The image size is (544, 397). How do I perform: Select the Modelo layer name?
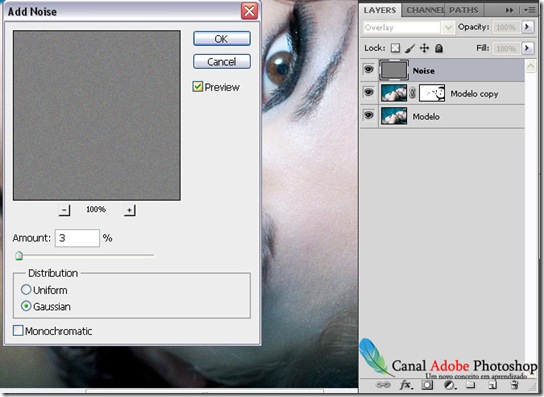[x=426, y=117]
